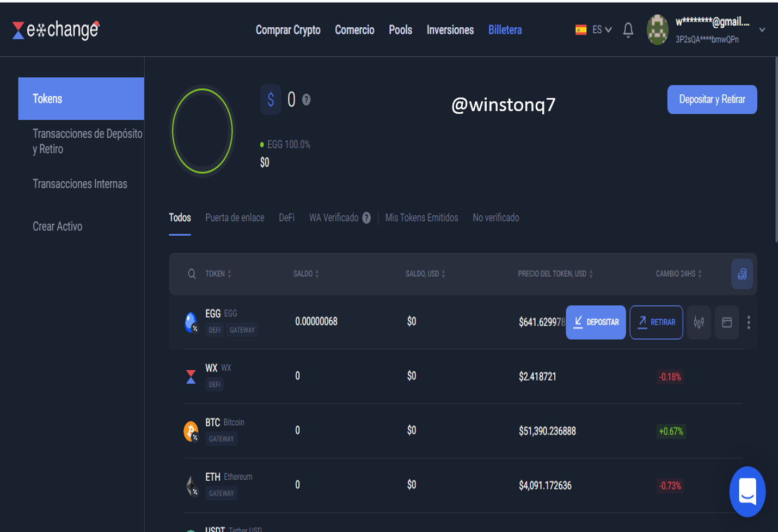
Task: Sort table by CAMBIO 24HS column
Action: [678, 274]
